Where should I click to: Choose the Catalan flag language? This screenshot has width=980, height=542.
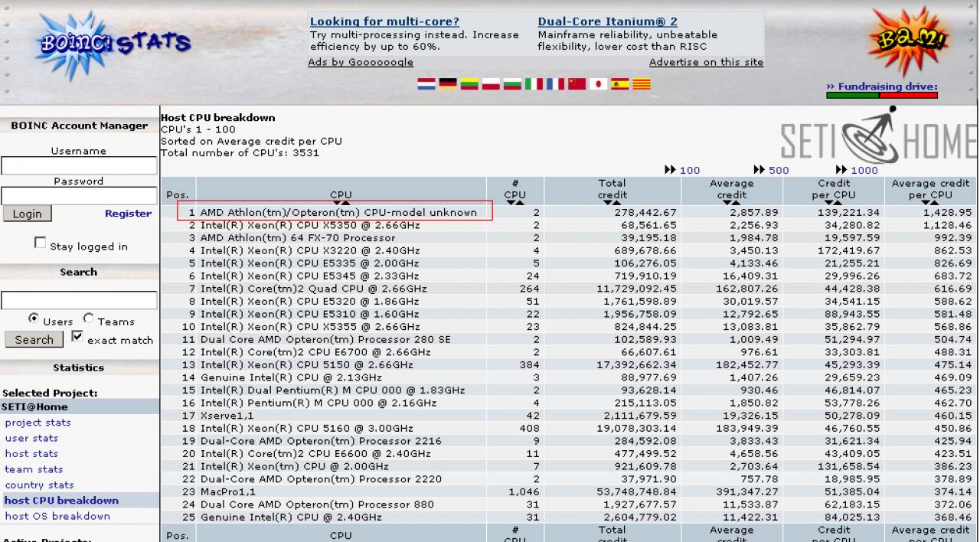pyautogui.click(x=641, y=84)
